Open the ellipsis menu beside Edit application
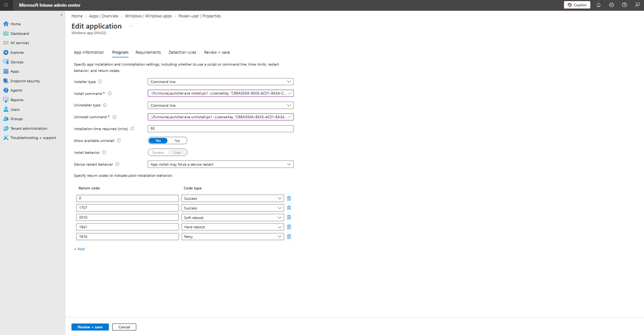Viewport: 644px width, 335px height. coord(131,26)
